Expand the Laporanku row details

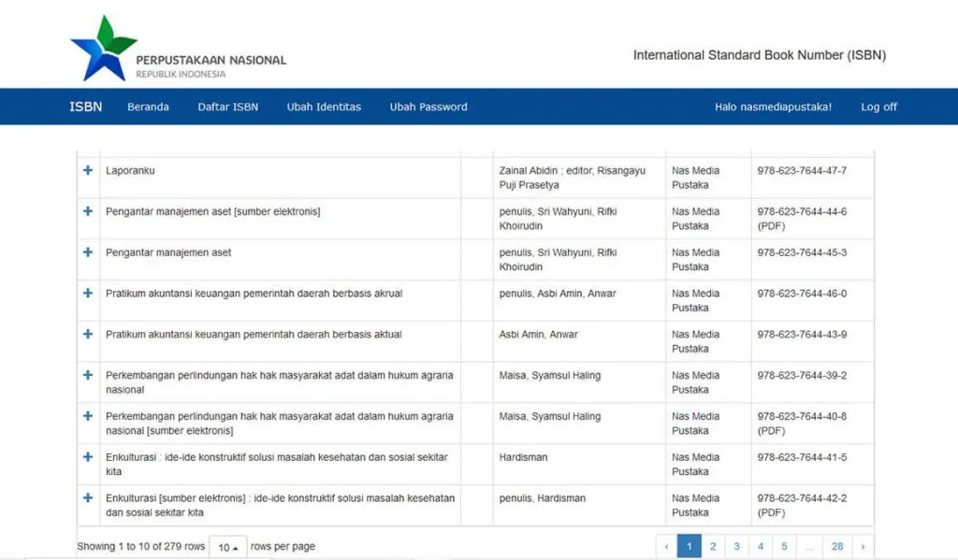click(x=88, y=170)
